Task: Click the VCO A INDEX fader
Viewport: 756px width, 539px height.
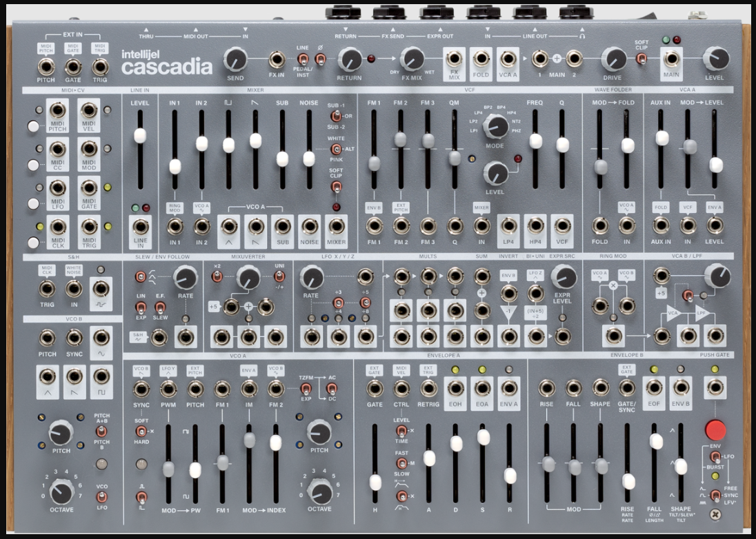Action: click(x=275, y=443)
